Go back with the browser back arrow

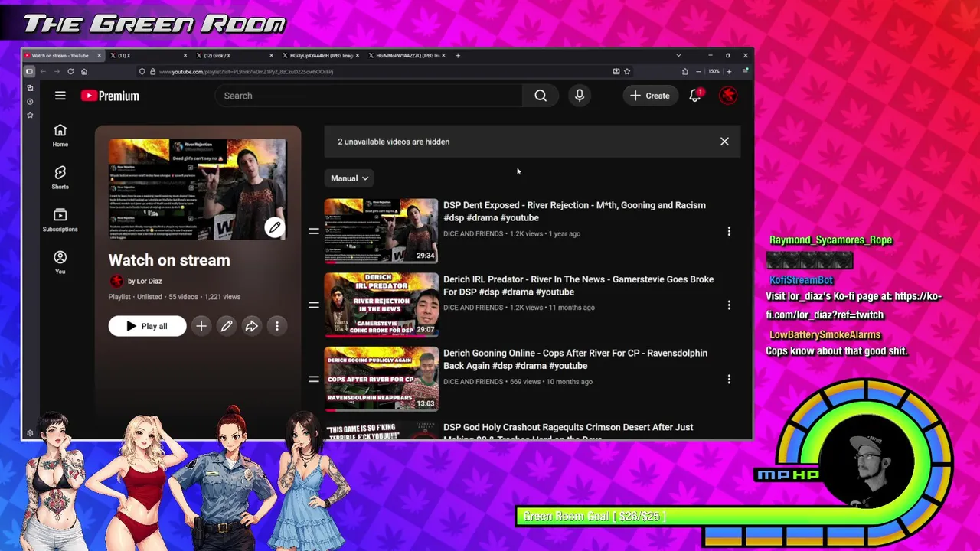click(x=43, y=71)
